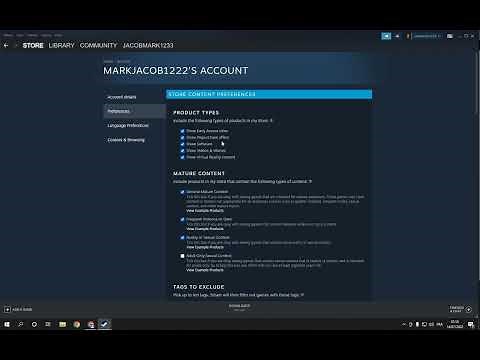Open the STORE tab

pyautogui.click(x=33, y=45)
